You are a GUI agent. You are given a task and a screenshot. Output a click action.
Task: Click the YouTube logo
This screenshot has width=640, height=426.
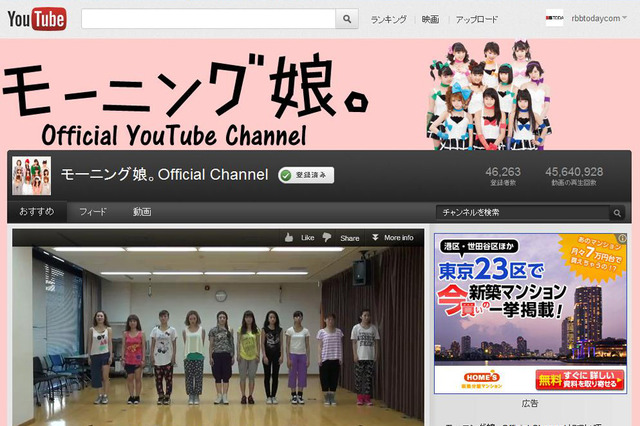[x=37, y=19]
